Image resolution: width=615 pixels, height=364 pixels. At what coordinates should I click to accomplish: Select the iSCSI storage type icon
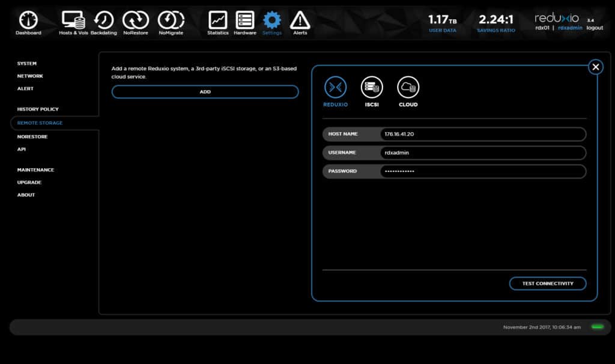372,87
